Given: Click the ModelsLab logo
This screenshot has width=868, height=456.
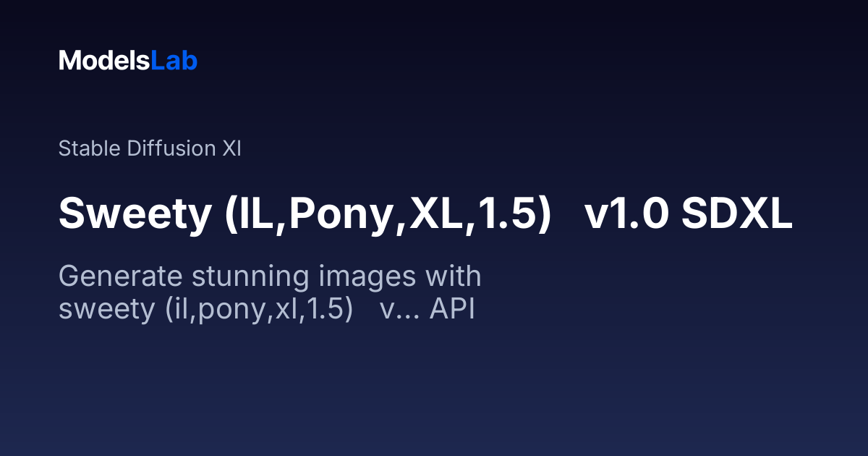Looking at the screenshot, I should coord(128,61).
